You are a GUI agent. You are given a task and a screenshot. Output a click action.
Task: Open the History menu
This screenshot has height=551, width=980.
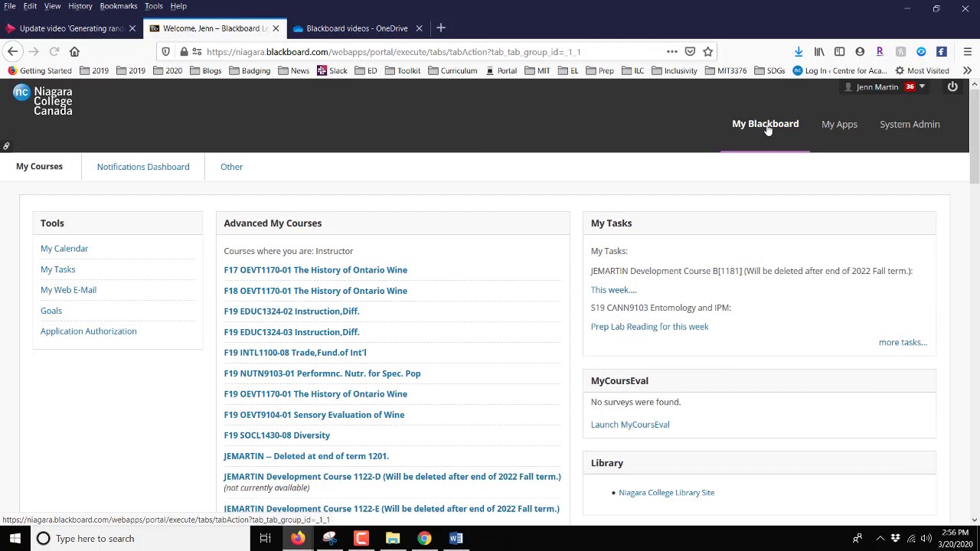tap(80, 6)
